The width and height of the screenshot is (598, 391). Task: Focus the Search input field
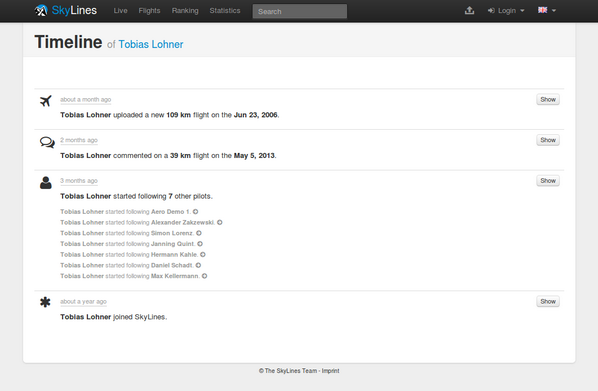(300, 11)
